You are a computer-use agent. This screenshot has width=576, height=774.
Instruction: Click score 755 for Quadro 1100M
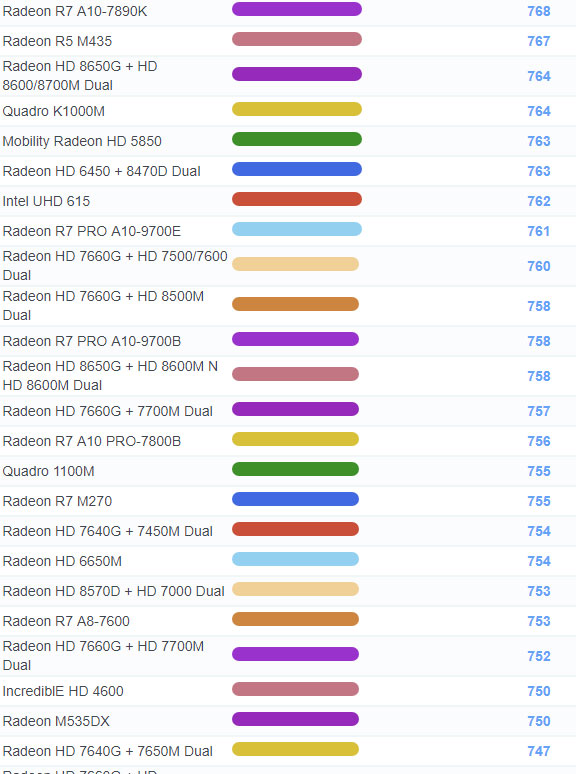(538, 471)
